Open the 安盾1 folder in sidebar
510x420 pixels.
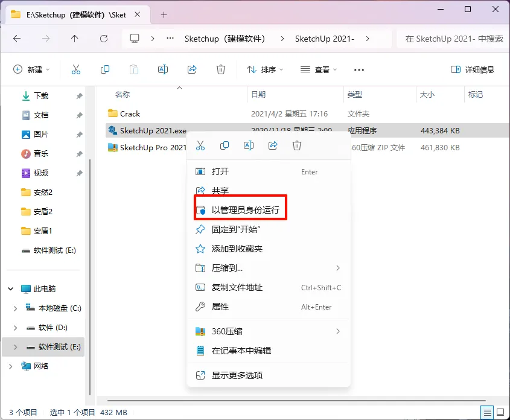[43, 231]
